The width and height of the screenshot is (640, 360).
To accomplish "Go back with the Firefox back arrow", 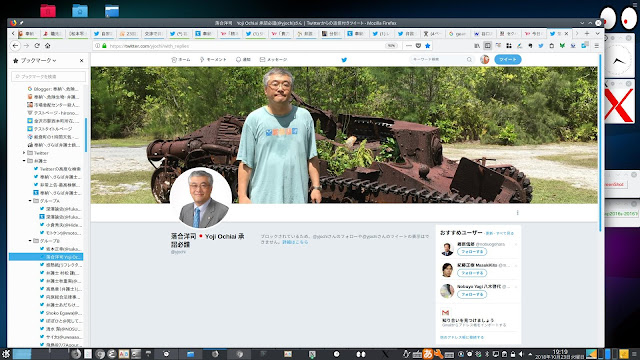I will (x=15, y=46).
